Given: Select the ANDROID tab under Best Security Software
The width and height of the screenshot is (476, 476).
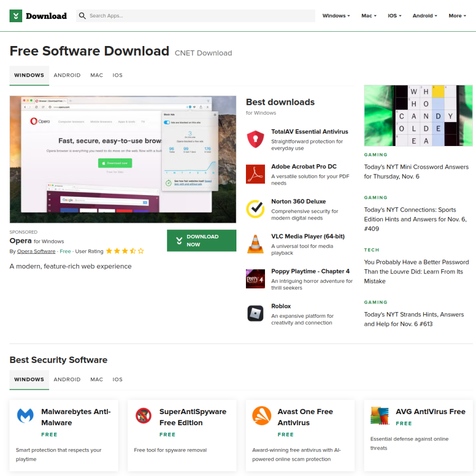Looking at the screenshot, I should coord(67,379).
